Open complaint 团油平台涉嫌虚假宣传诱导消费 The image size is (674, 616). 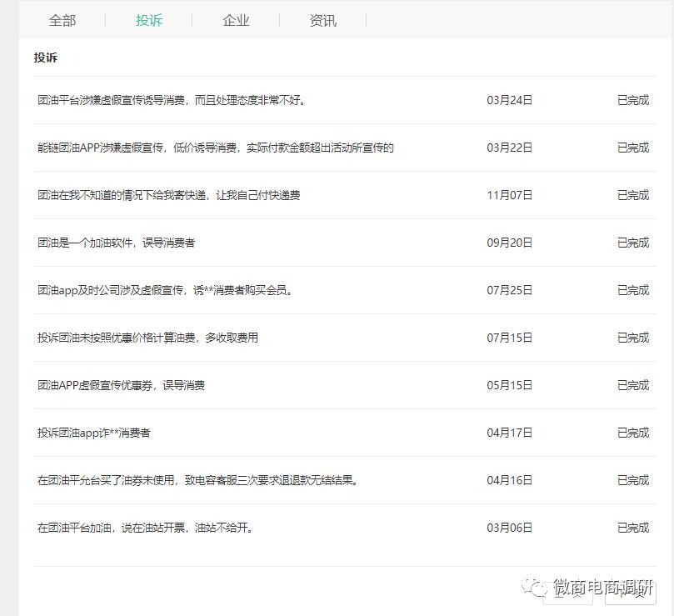pos(172,100)
